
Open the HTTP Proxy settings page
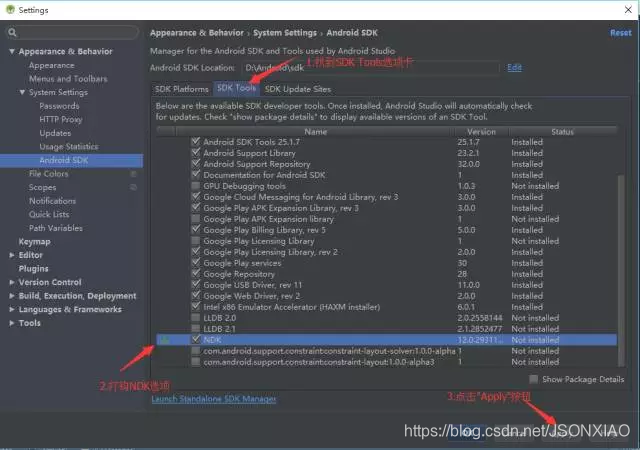pos(61,120)
